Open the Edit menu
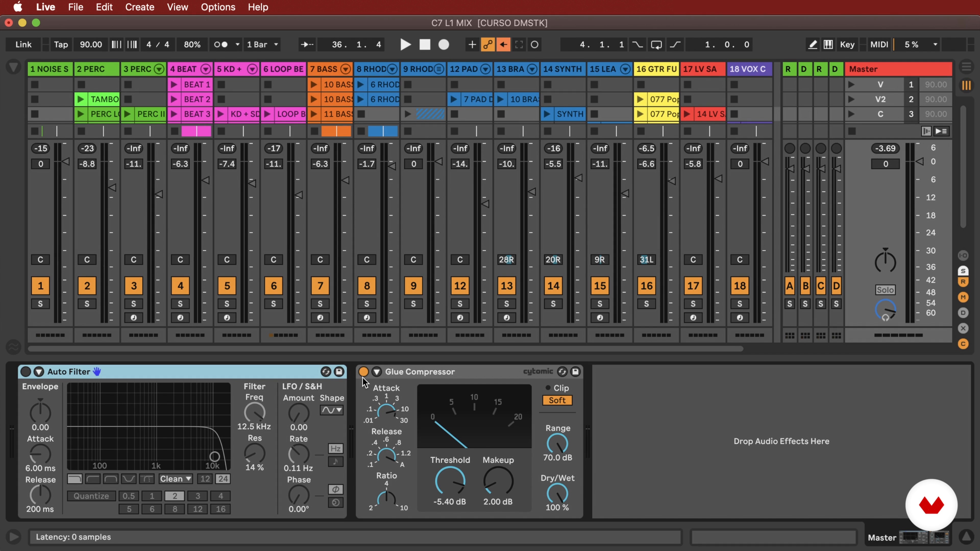The width and height of the screenshot is (980, 551). point(104,7)
